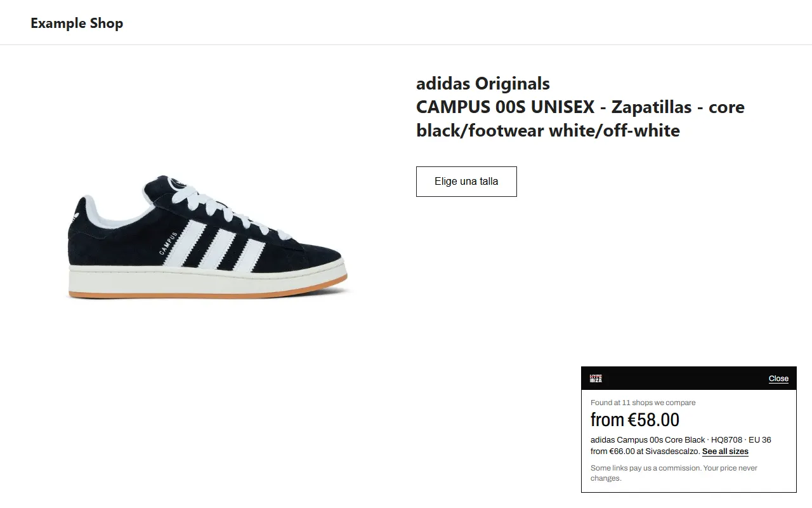Click the black Campus sneaker product image
The height and width of the screenshot is (508, 812).
pyautogui.click(x=207, y=237)
